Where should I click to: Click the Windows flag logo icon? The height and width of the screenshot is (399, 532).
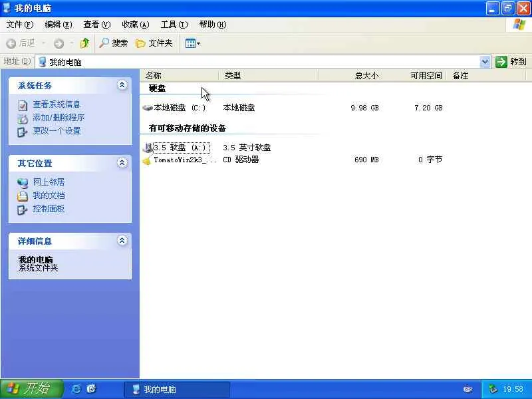tap(519, 25)
